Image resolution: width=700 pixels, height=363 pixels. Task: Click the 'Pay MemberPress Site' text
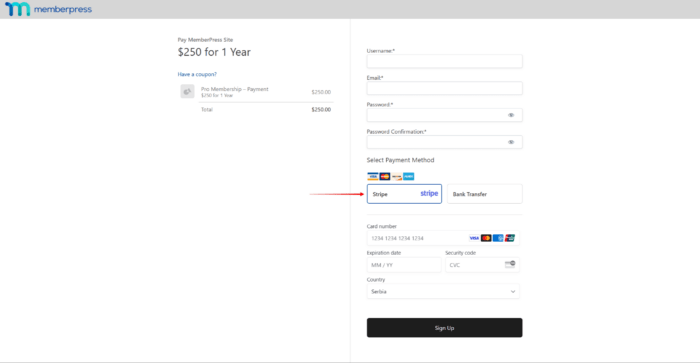[x=205, y=40]
